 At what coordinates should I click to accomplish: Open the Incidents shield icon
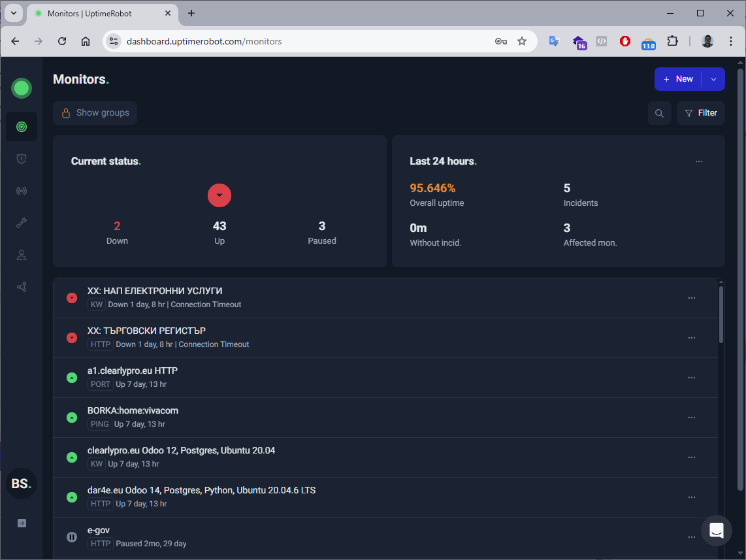point(21,158)
